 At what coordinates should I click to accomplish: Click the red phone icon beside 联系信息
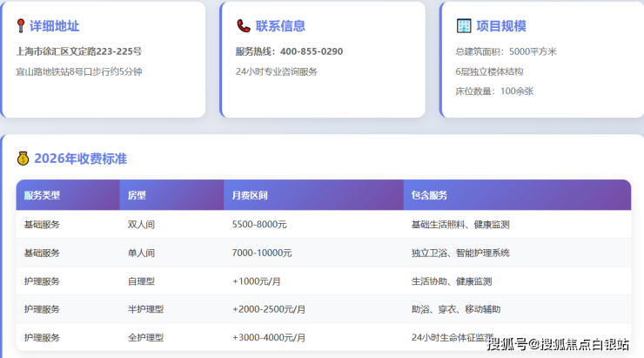tap(244, 26)
